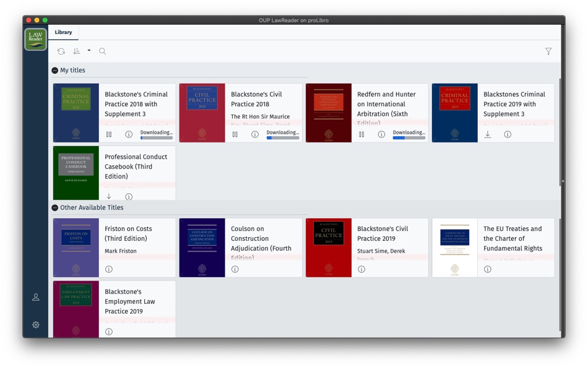This screenshot has height=368, width=588.
Task: Click the sort order icon
Action: coord(77,51)
